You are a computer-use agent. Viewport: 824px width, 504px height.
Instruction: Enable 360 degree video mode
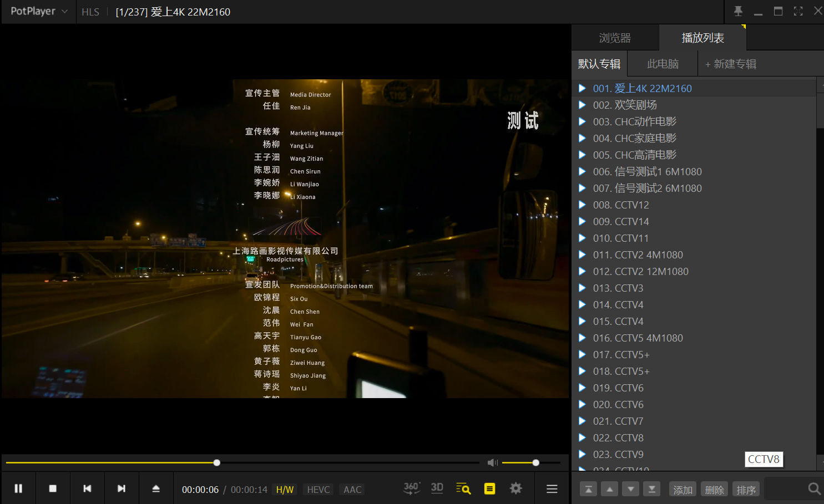[x=411, y=488]
